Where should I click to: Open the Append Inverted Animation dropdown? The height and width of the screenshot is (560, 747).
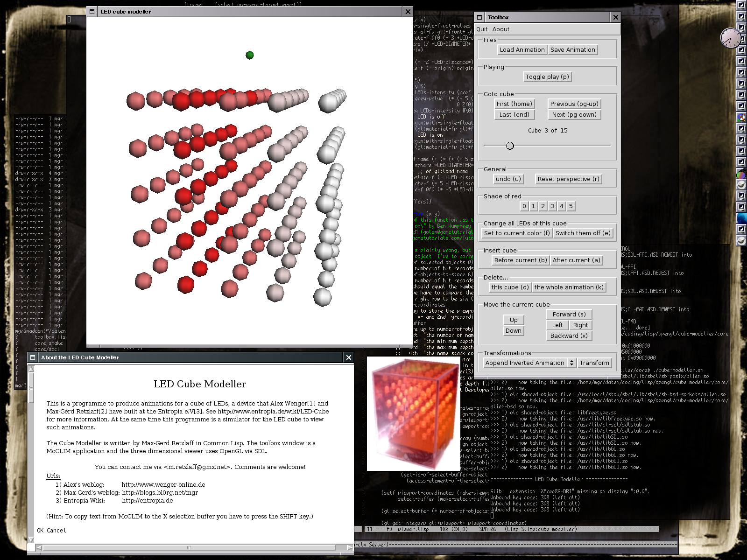pos(529,363)
